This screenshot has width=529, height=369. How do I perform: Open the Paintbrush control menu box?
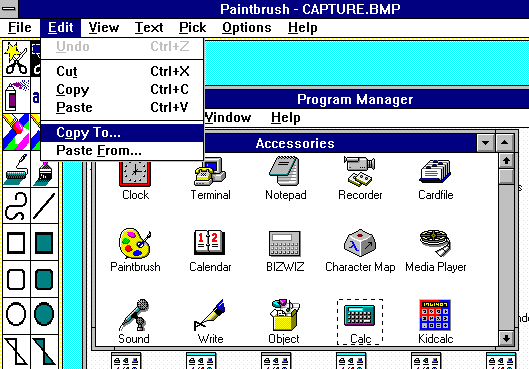click(9, 9)
